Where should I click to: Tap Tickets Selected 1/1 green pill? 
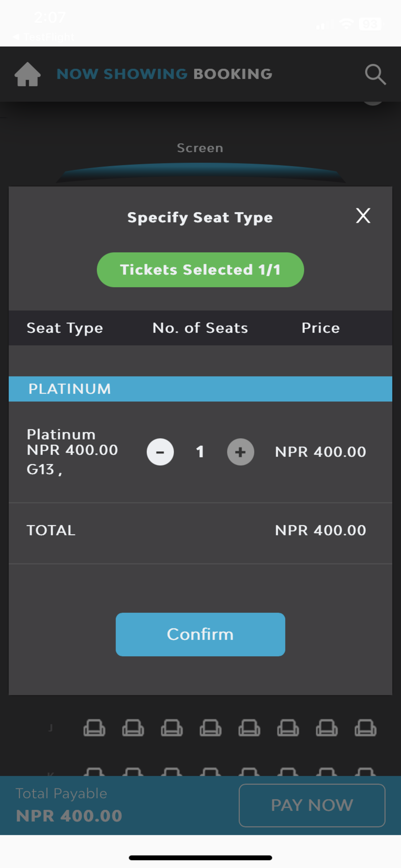200,270
